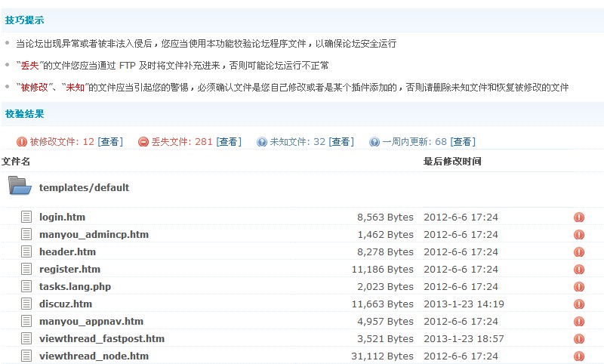The image size is (604, 364).
Task: Select the manyou_admincp.htm file entry
Action: click(x=94, y=235)
